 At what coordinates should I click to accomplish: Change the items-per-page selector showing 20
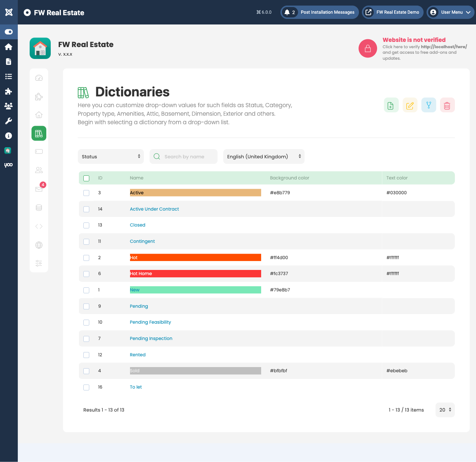coord(445,410)
